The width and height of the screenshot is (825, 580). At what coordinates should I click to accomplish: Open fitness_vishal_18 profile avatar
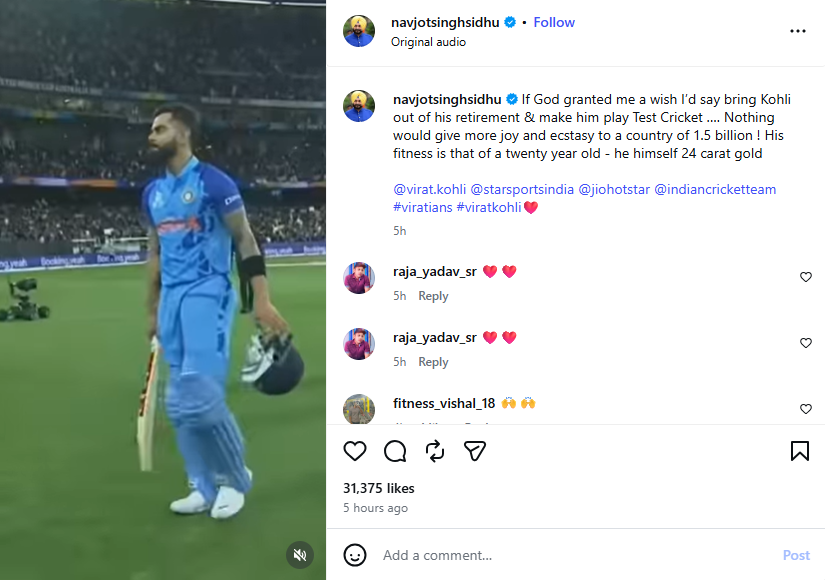point(359,409)
